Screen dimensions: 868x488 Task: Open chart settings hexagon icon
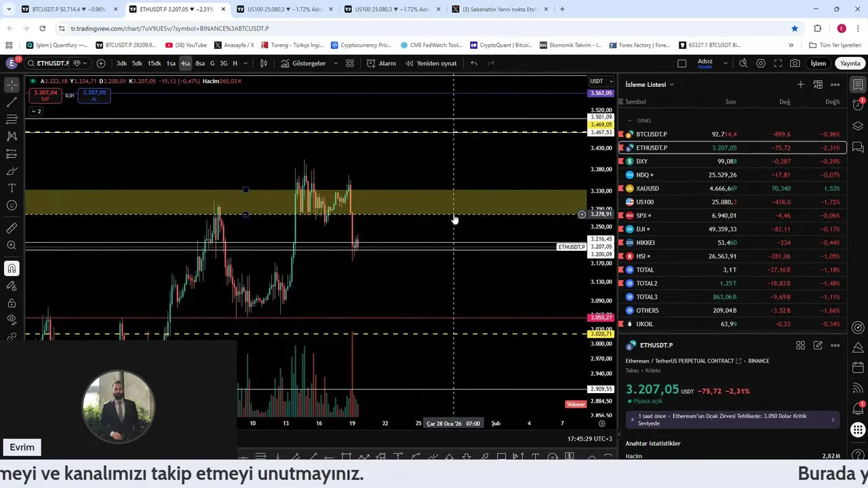click(761, 63)
